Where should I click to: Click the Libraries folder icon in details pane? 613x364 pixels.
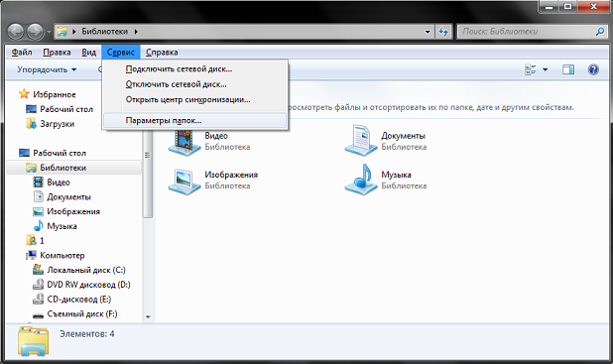(x=34, y=341)
